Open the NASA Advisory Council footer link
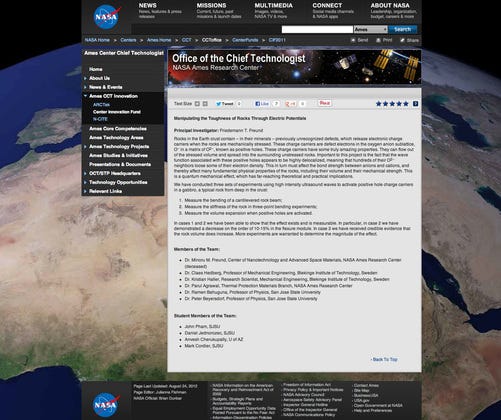The width and height of the screenshot is (501, 420). tap(303, 395)
